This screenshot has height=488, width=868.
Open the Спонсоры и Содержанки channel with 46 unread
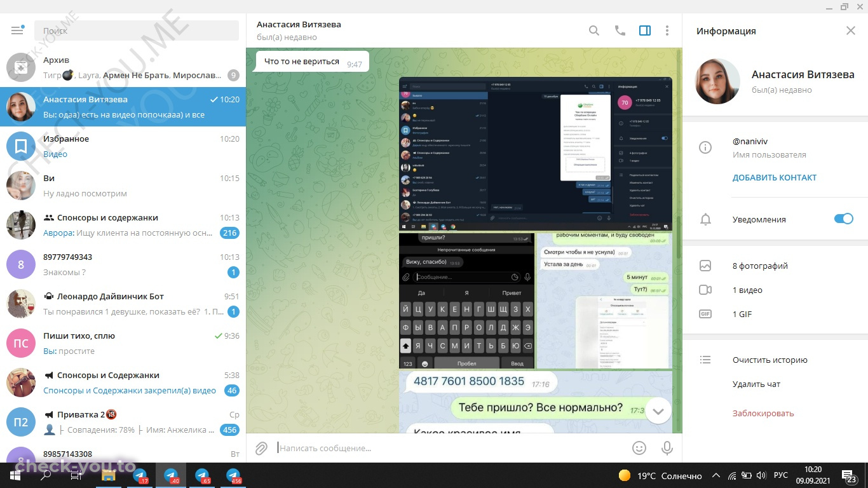tap(123, 383)
